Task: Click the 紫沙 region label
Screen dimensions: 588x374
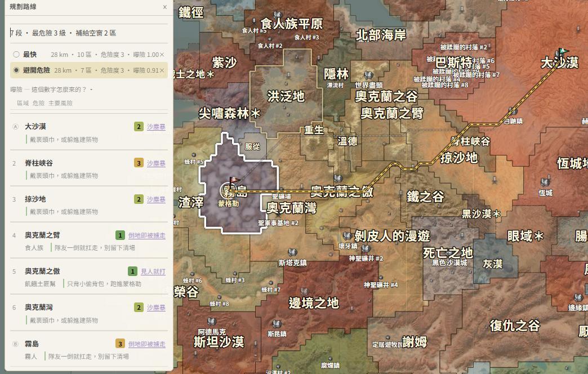Action: click(224, 63)
